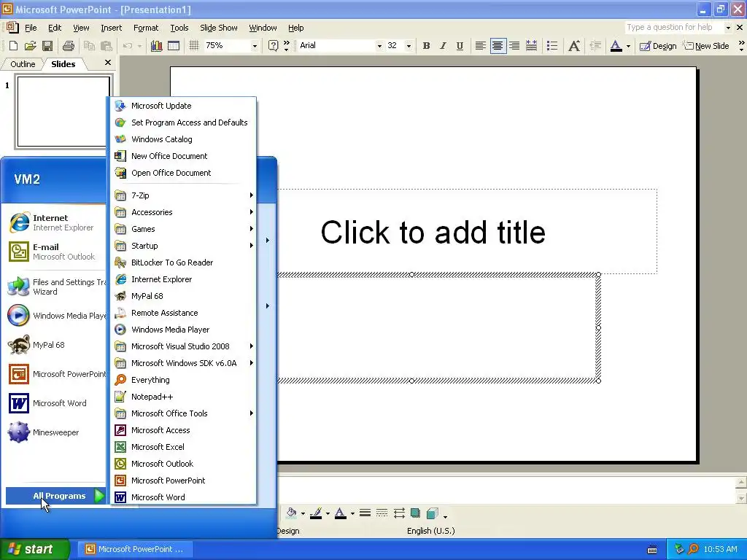
Task: Open the Insert menu
Action: pyautogui.click(x=111, y=28)
